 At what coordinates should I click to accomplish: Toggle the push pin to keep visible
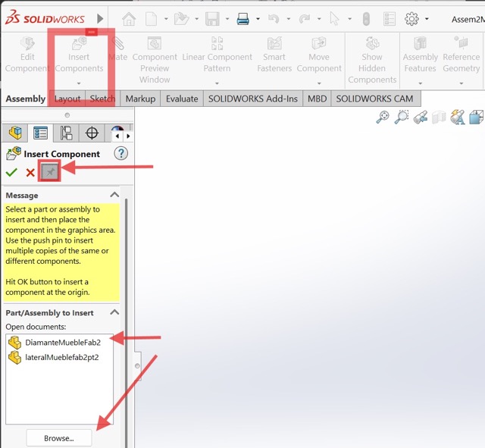click(x=49, y=172)
